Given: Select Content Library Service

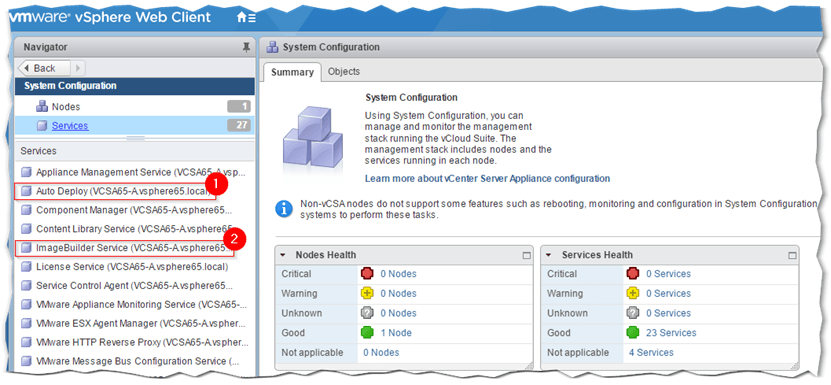Looking at the screenshot, I should click(x=135, y=229).
